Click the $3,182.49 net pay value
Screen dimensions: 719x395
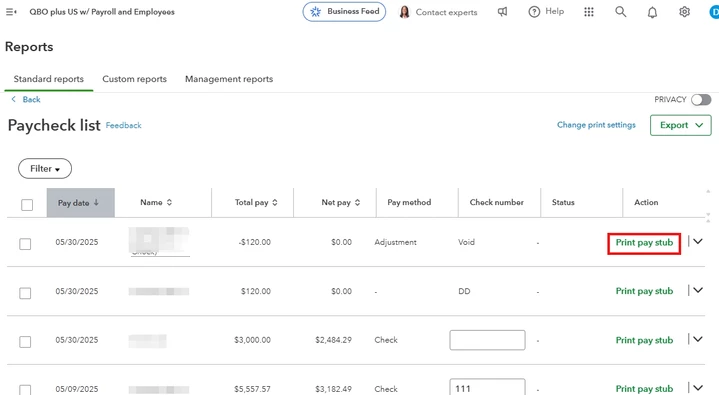coord(333,389)
